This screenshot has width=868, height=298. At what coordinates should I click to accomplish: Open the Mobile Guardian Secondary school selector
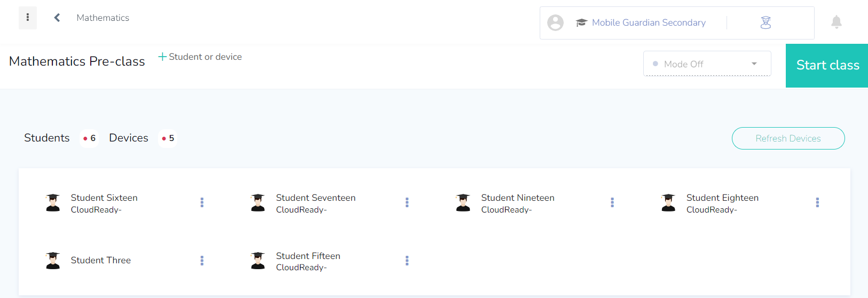[x=641, y=22]
